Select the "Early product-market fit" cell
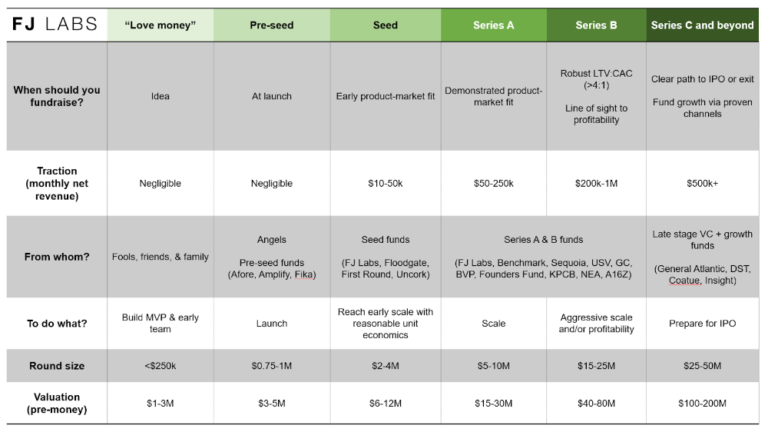Viewport: 768px width, 432px height. point(384,96)
